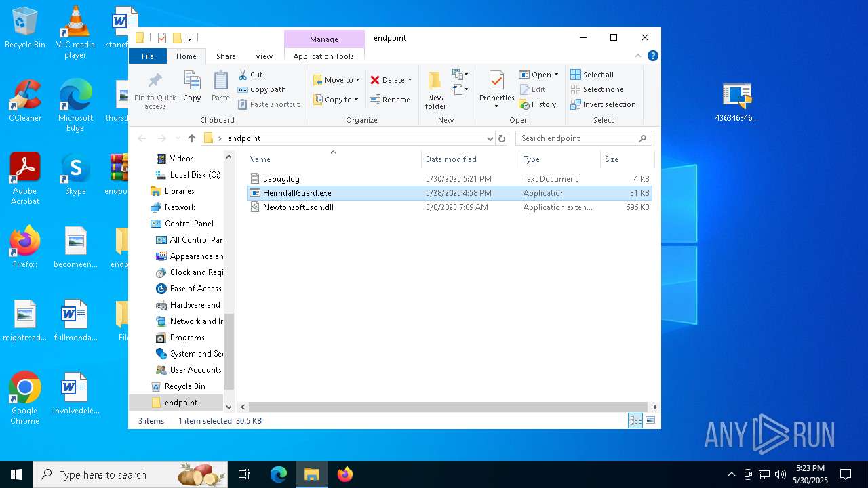The height and width of the screenshot is (488, 868).
Task: Click the Manage contextual tab
Action: 324,39
